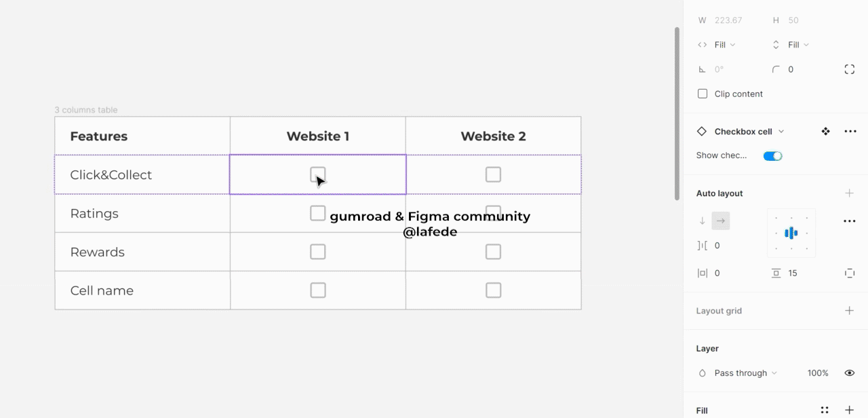
Task: Open Fill styles grid icon
Action: 825,411
